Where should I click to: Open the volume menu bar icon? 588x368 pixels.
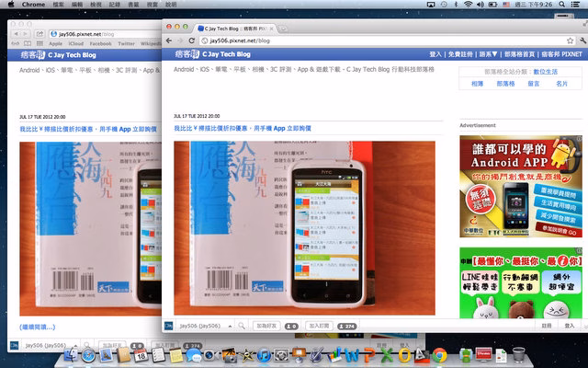(480, 4)
